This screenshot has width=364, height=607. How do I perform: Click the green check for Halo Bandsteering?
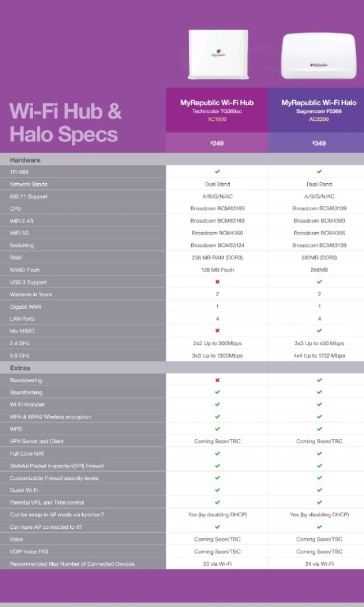pos(319,380)
